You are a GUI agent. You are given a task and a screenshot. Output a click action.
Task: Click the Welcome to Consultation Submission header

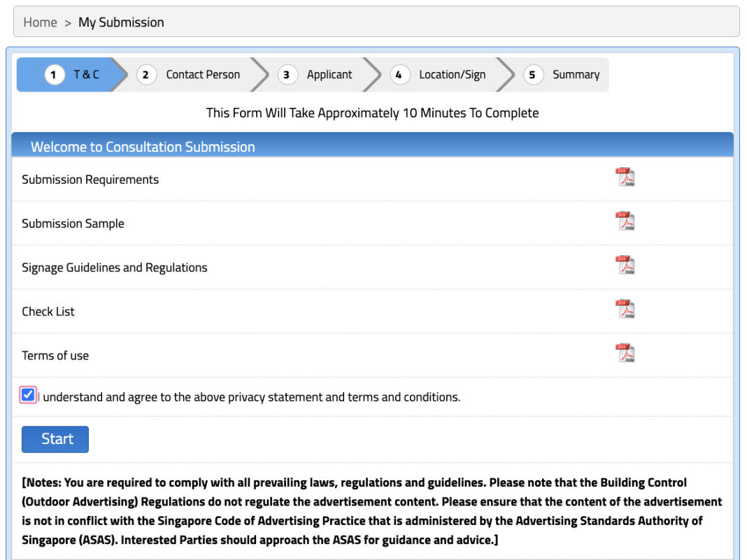[x=143, y=147]
